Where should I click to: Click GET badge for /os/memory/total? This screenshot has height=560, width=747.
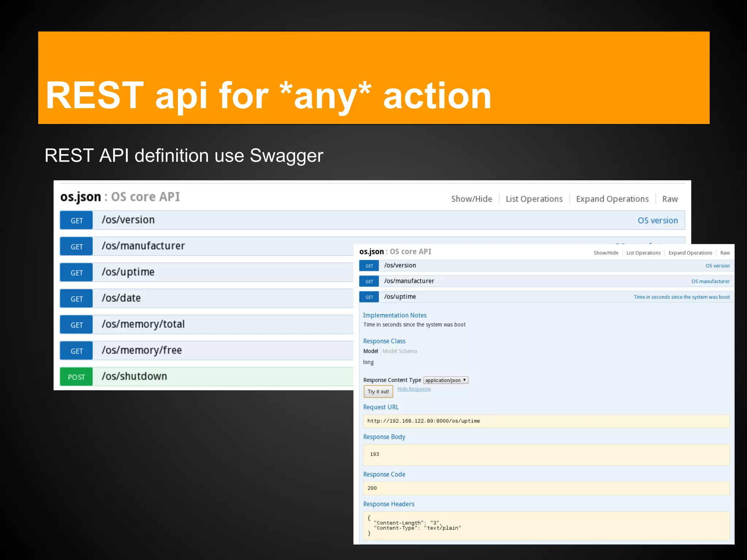(76, 324)
